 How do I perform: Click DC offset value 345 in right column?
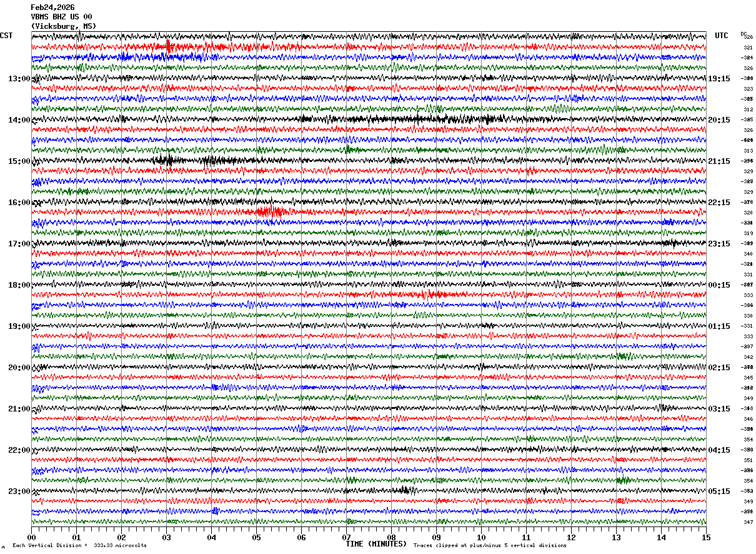pyautogui.click(x=748, y=378)
